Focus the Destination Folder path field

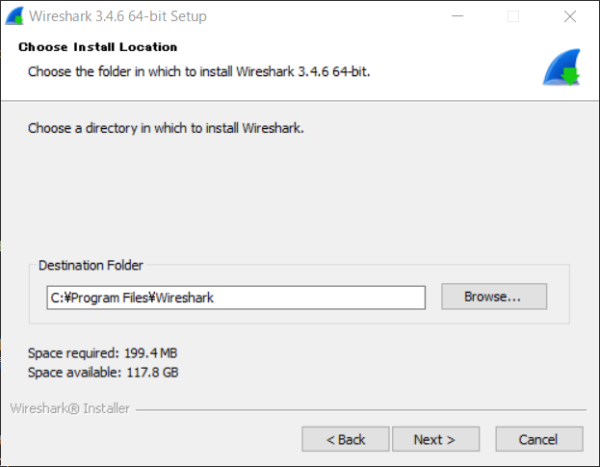click(236, 297)
